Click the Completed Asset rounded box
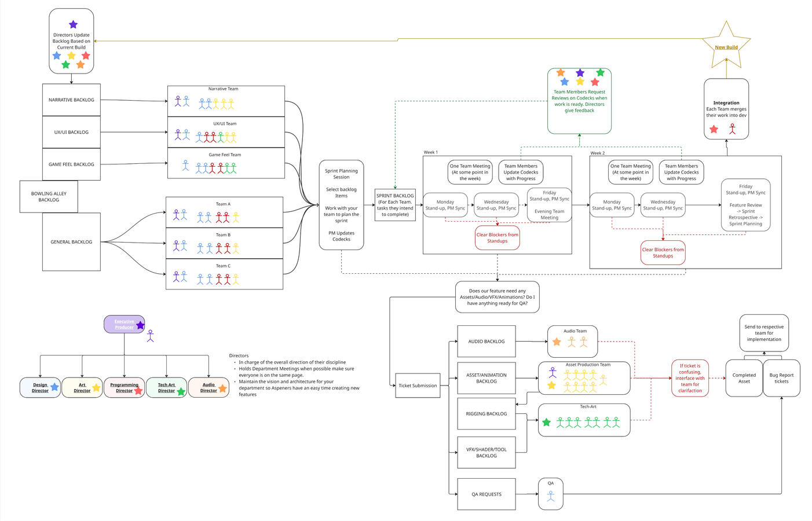Screen dimensions: 812x521 pos(744,378)
